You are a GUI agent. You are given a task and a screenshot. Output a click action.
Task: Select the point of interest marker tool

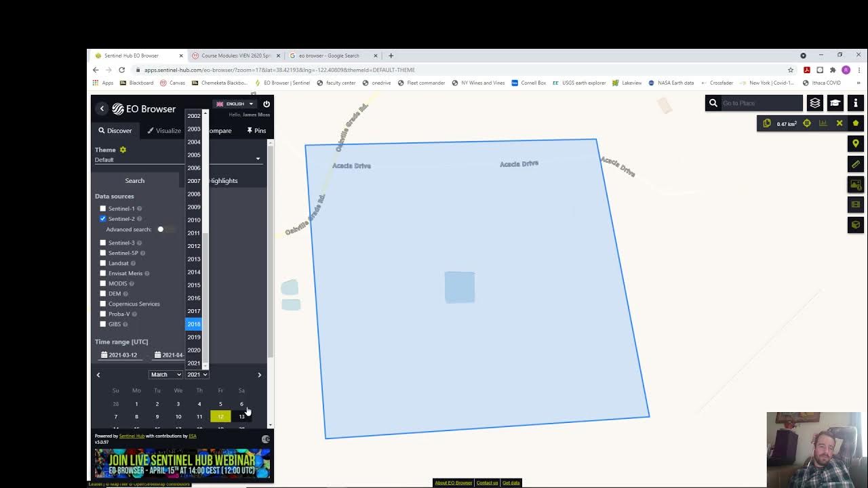click(856, 144)
